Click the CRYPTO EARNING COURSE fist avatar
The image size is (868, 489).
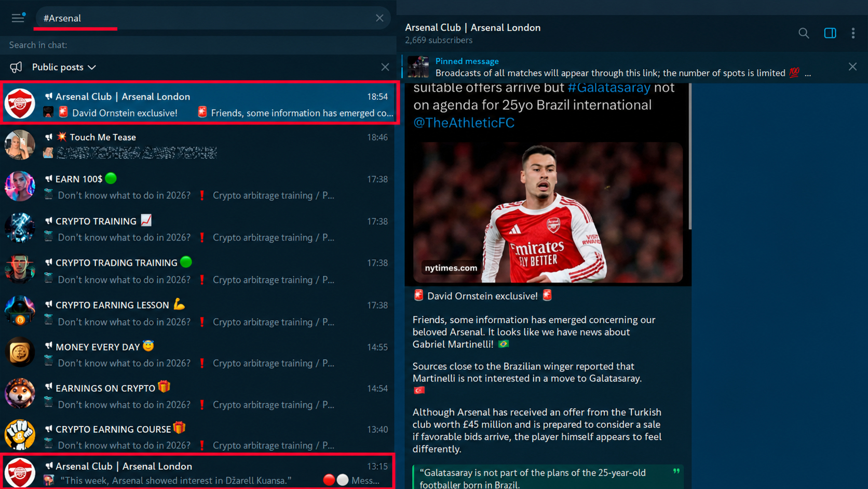point(20,435)
